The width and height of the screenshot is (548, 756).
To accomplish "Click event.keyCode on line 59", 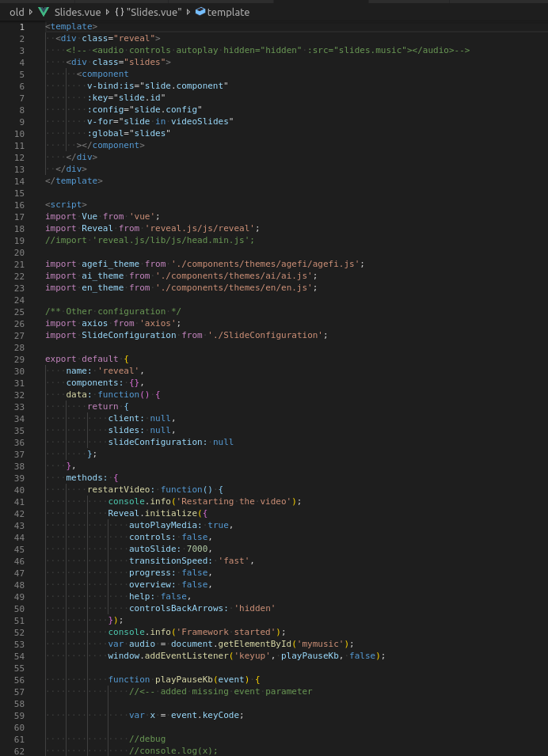I will pyautogui.click(x=207, y=715).
